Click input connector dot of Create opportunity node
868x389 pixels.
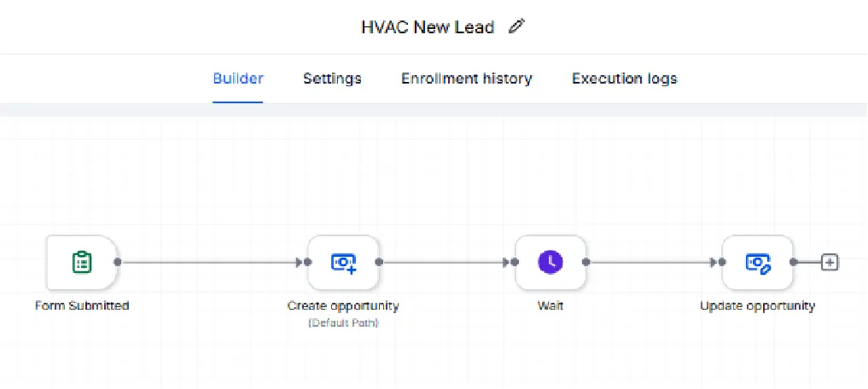click(x=308, y=262)
